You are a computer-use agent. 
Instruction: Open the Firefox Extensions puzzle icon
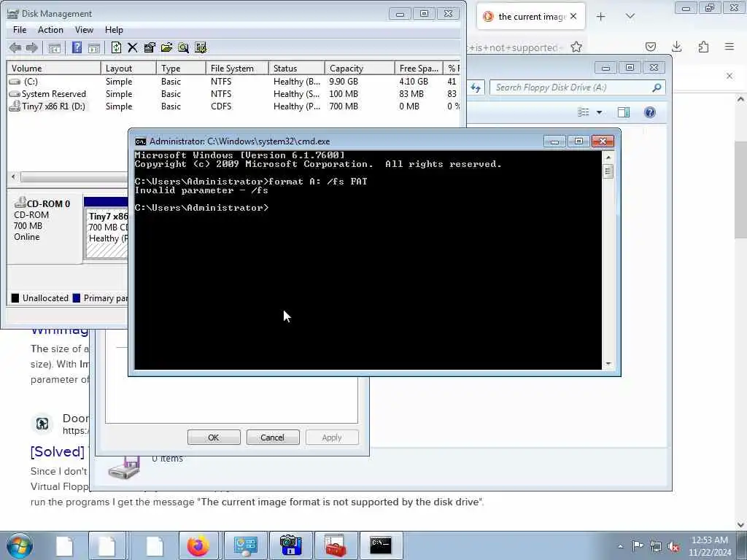coord(703,47)
